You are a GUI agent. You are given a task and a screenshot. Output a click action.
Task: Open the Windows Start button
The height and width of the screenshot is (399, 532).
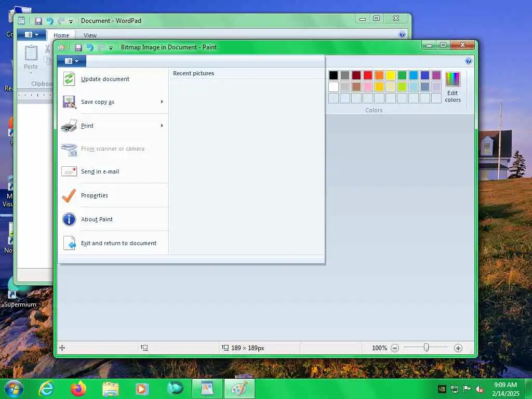[14, 389]
